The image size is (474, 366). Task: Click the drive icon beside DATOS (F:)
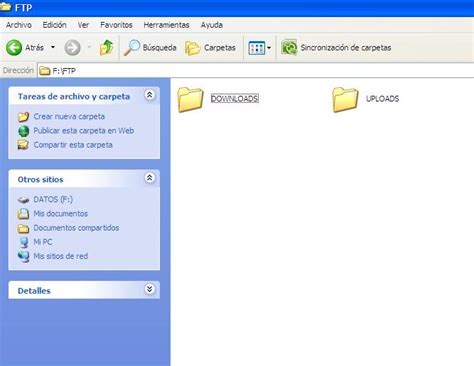[23, 200]
